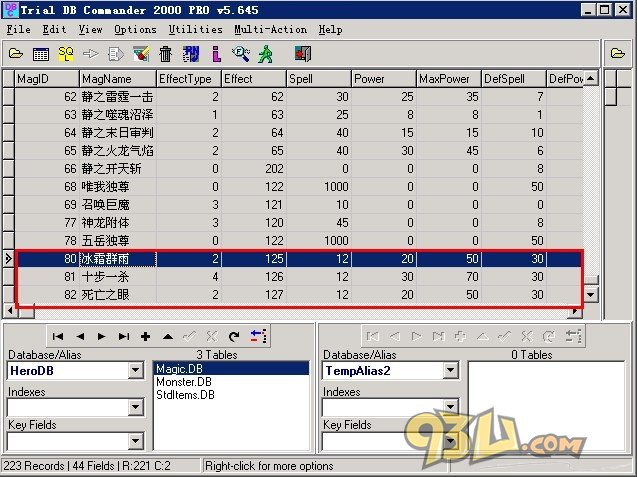Click the horizontal scrollbar thumb of the grid
Image resolution: width=637 pixels, height=477 pixels.
(26, 311)
